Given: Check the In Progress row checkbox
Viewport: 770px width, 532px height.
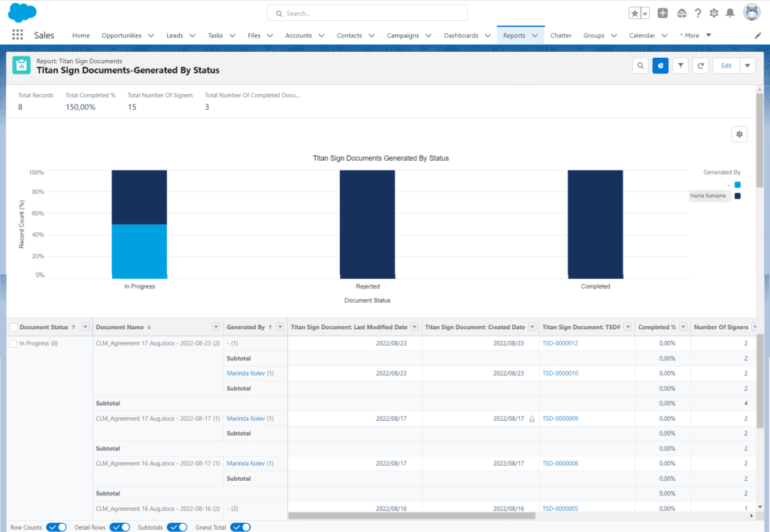Looking at the screenshot, I should [13, 343].
